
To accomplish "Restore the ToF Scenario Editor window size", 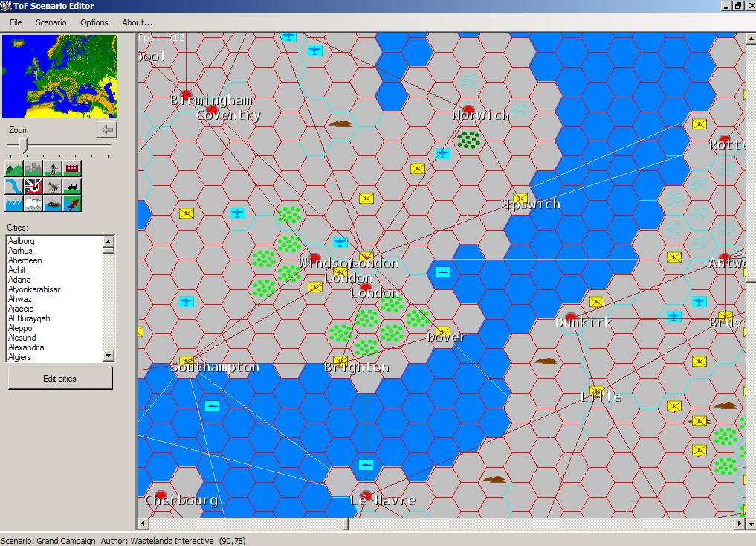I will [x=738, y=6].
